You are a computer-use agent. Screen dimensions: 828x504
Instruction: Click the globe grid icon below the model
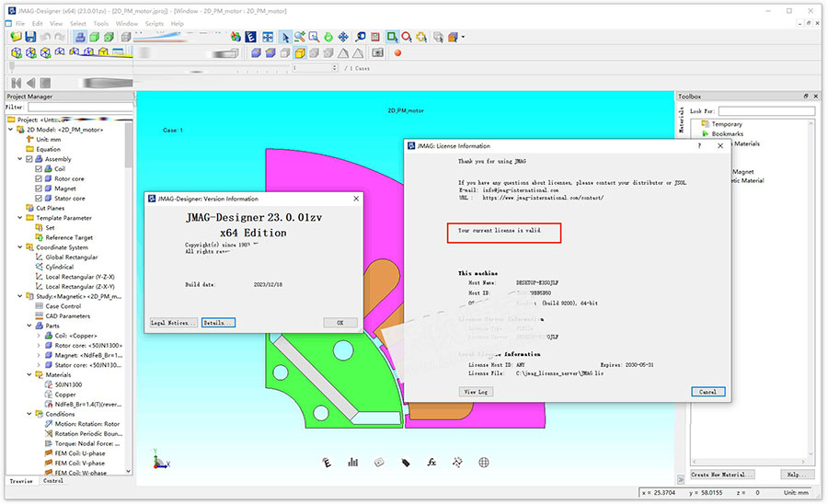coord(484,463)
